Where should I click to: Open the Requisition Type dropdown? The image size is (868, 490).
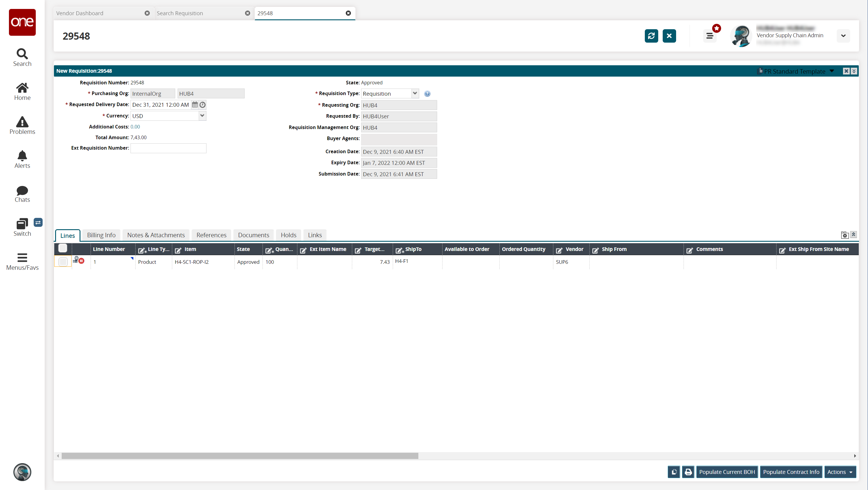415,93
